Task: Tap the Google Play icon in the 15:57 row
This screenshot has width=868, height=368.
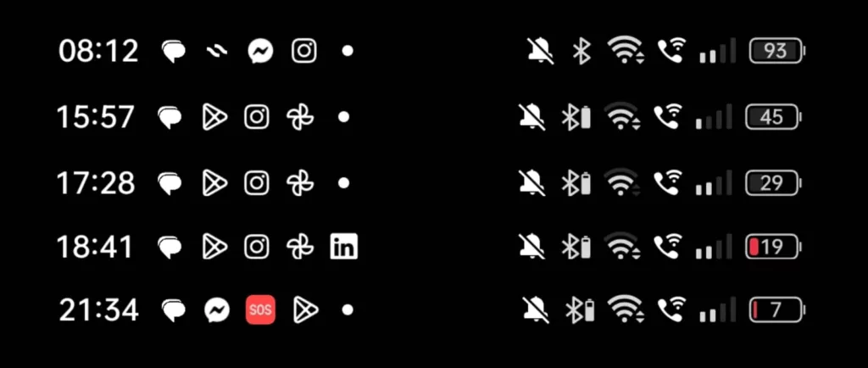Action: pyautogui.click(x=214, y=117)
